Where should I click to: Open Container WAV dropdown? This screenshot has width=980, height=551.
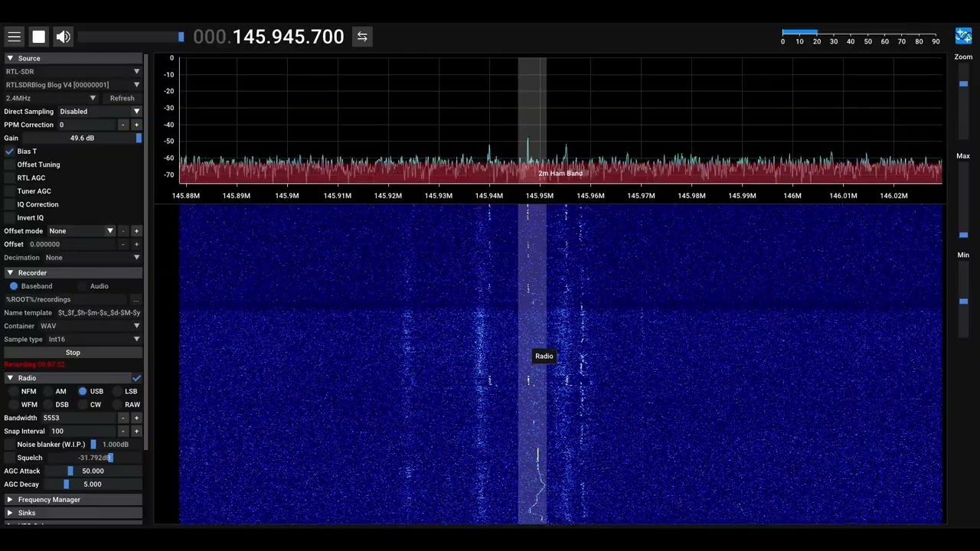pyautogui.click(x=90, y=326)
